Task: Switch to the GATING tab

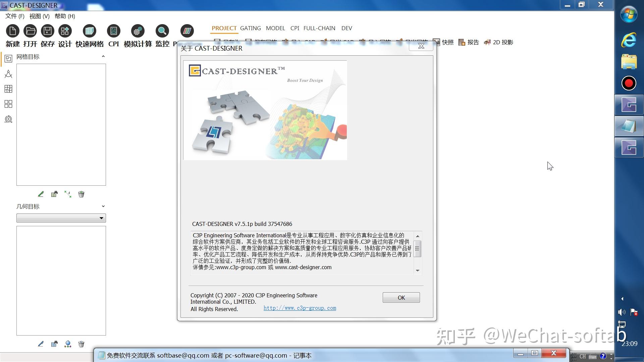Action: [250, 28]
